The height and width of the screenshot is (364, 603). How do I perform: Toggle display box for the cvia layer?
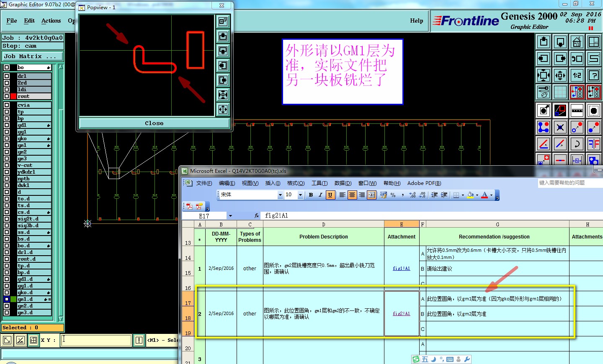pos(7,105)
